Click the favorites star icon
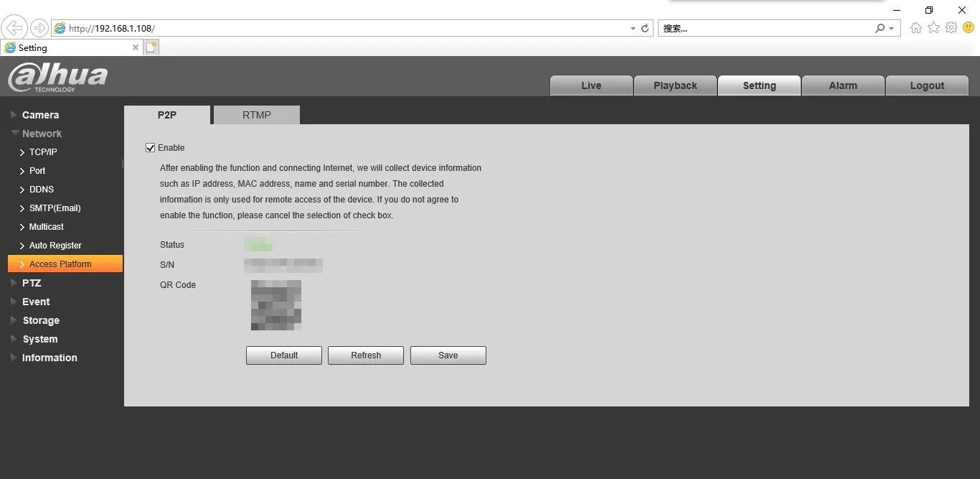 933,28
